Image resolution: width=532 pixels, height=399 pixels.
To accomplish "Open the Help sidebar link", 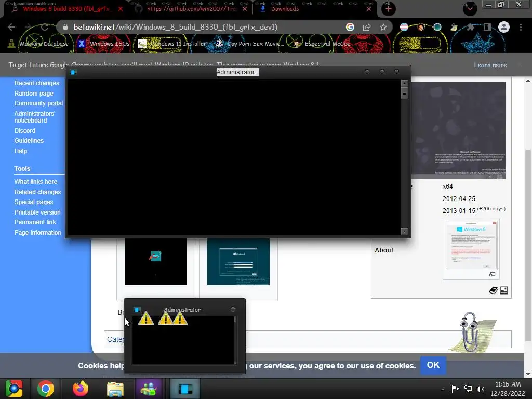I will click(21, 151).
